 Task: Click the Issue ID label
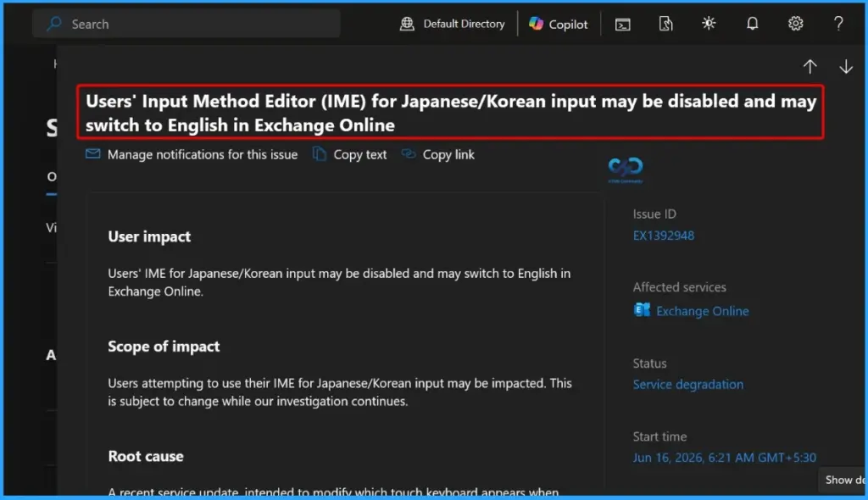coord(654,214)
